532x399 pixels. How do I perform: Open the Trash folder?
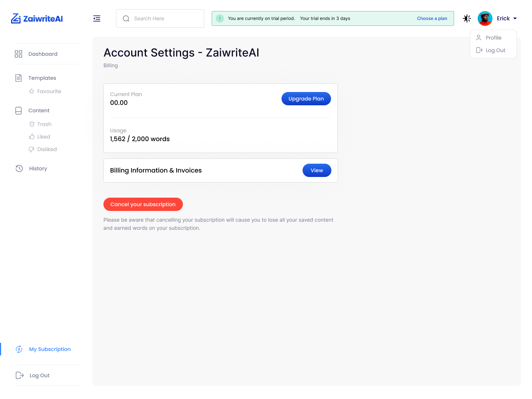44,124
